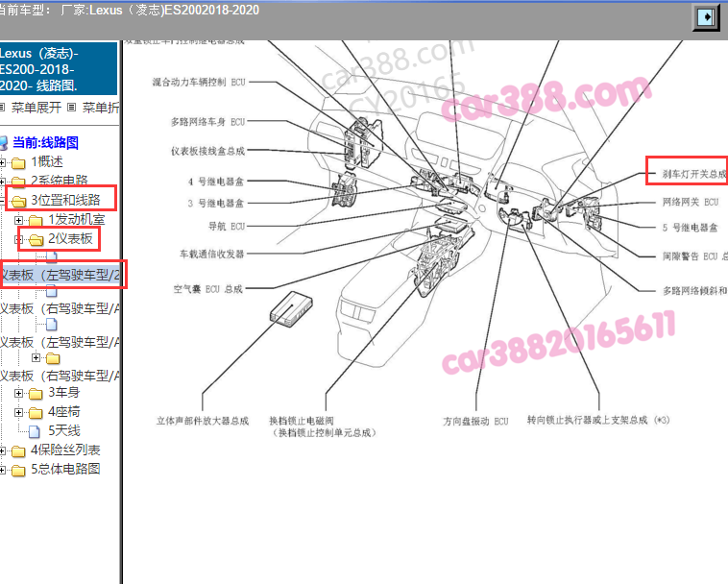Select the 当前:线路图 root node
The height and width of the screenshot is (584, 728).
(x=45, y=142)
